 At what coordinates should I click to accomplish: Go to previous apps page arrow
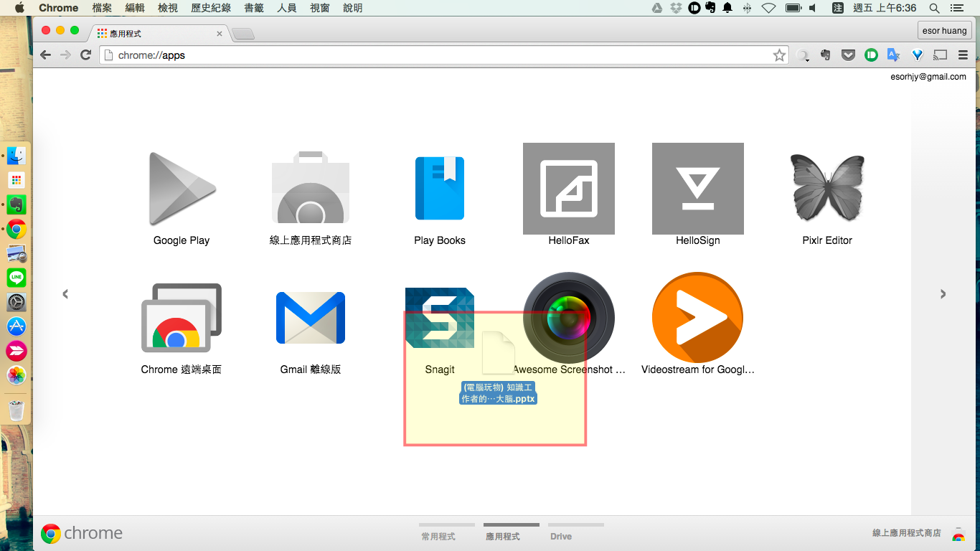[65, 293]
